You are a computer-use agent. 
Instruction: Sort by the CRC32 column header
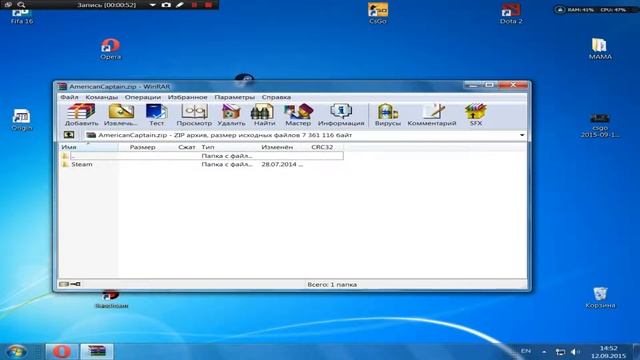[x=322, y=147]
